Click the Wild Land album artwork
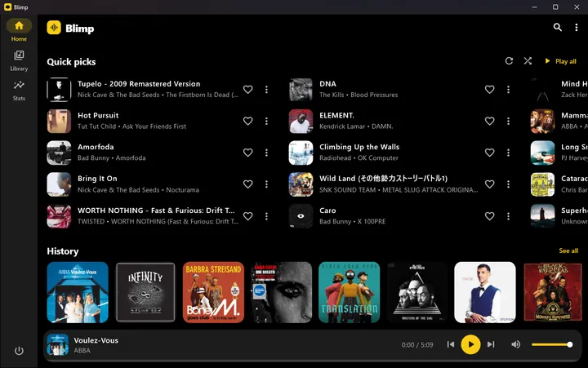Image resolution: width=588 pixels, height=368 pixels. pos(301,184)
